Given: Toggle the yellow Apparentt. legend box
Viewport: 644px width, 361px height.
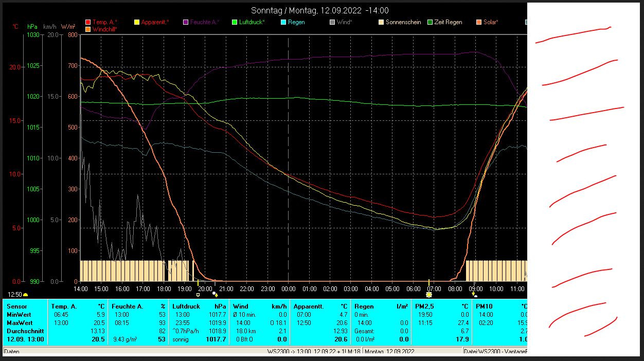Looking at the screenshot, I should tap(137, 22).
